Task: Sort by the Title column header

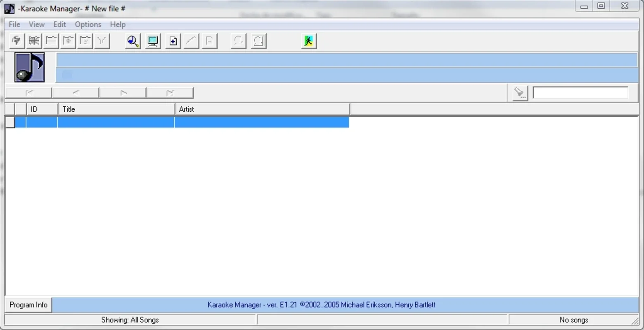Action: click(x=116, y=109)
